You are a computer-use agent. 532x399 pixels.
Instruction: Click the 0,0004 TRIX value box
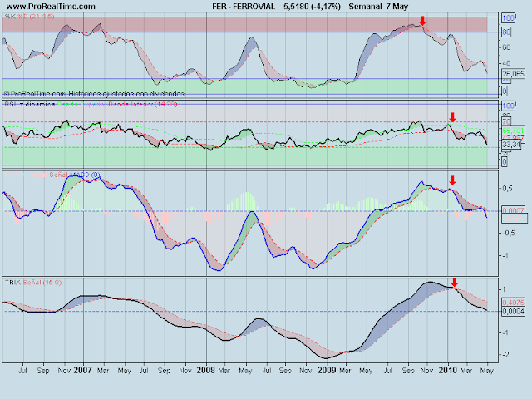514,311
